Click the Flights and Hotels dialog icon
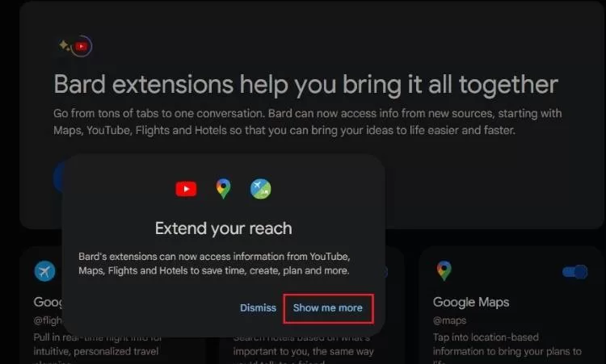Screen dimensions: 606x364 [260, 189]
